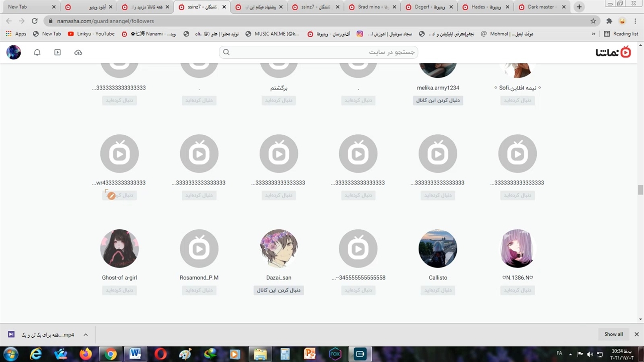Click the notification bell icon

click(37, 52)
